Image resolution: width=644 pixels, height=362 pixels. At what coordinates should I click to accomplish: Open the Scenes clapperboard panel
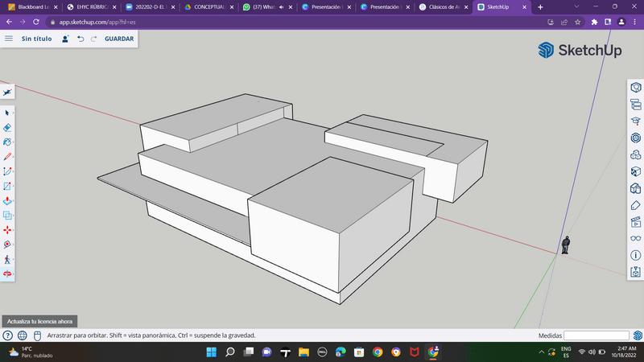pos(636,222)
